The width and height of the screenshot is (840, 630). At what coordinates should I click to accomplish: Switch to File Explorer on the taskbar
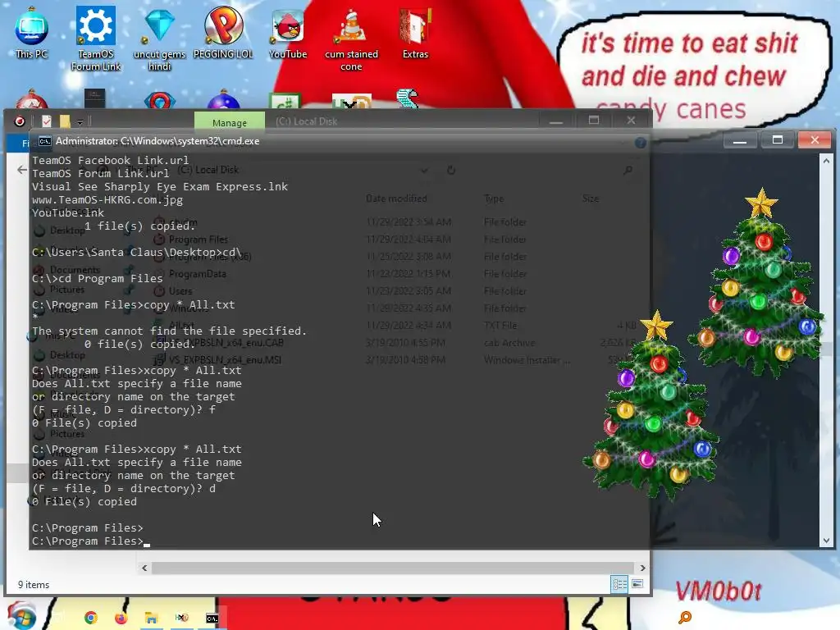click(x=151, y=618)
